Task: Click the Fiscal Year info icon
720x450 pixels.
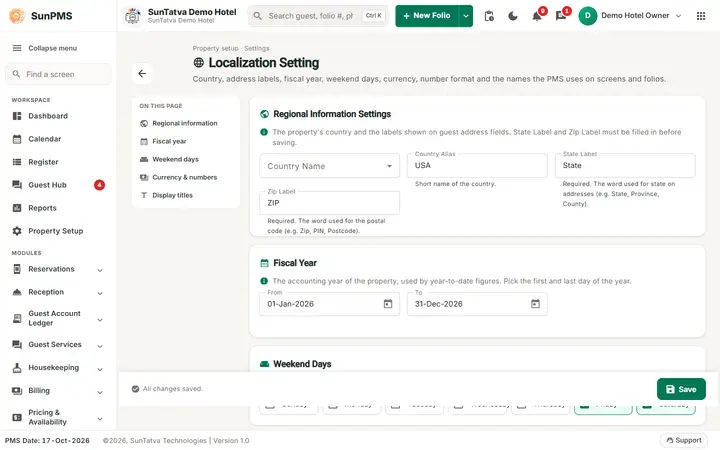Action: tap(264, 281)
